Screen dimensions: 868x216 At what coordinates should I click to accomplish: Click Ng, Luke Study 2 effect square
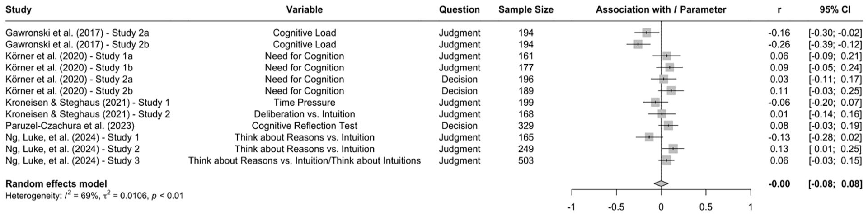pos(673,149)
